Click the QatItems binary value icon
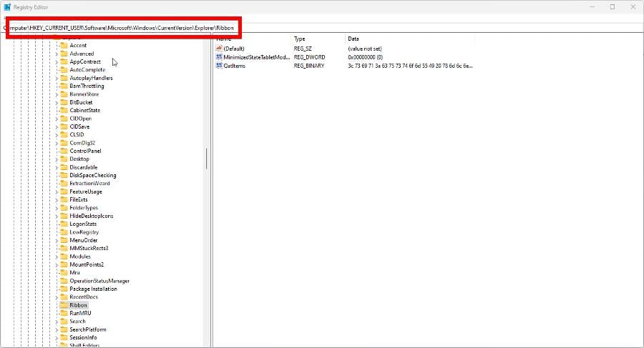Viewport: 644px width, 348px height. coord(219,66)
